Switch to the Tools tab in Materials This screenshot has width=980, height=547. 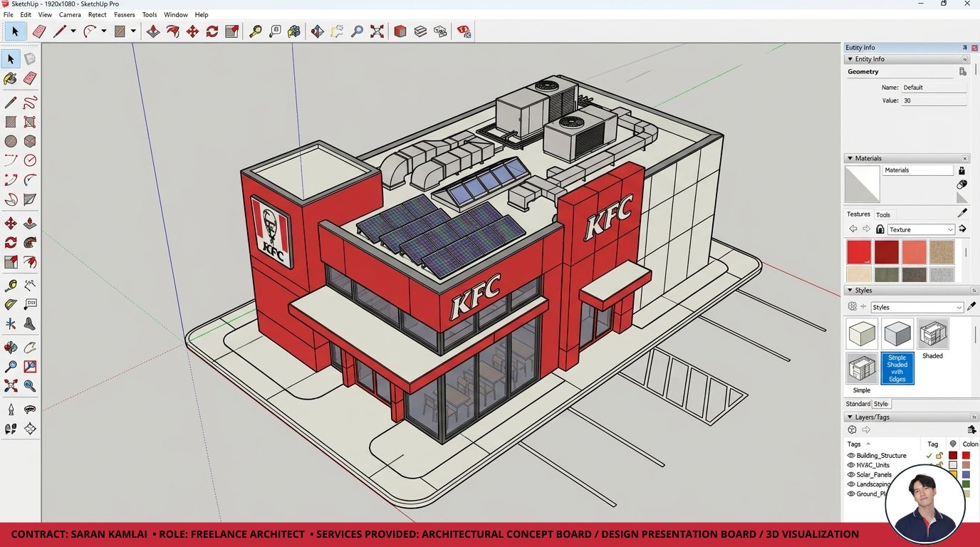pyautogui.click(x=883, y=214)
